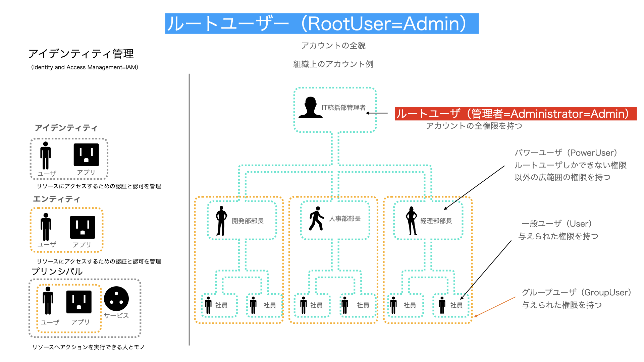This screenshot has width=644, height=362.
Task: Select the グループユーザ（GroupUser） label
Action: 577,293
